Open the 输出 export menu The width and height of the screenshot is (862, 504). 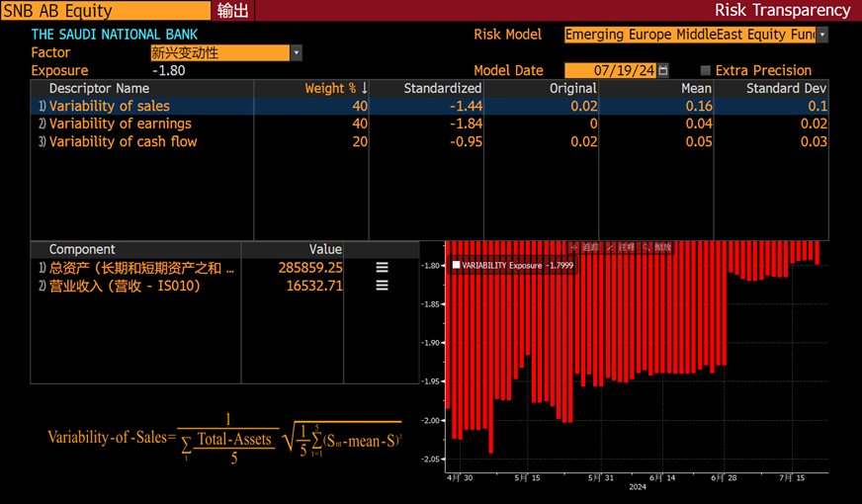pos(232,11)
